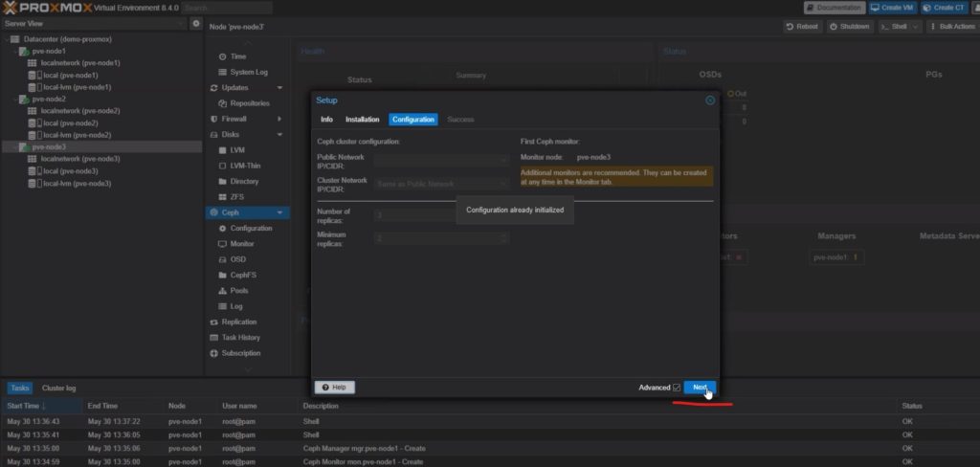Viewport: 980px width, 467px height.
Task: Close the Setup dialog
Action: tap(710, 100)
